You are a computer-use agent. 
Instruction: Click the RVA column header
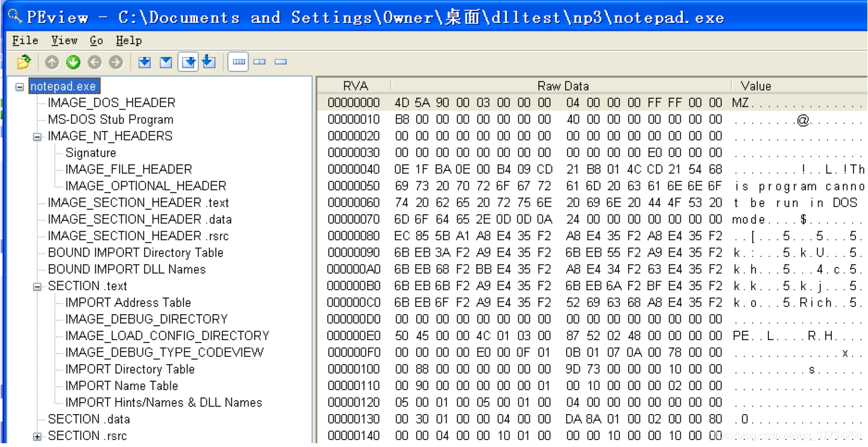pos(355,86)
